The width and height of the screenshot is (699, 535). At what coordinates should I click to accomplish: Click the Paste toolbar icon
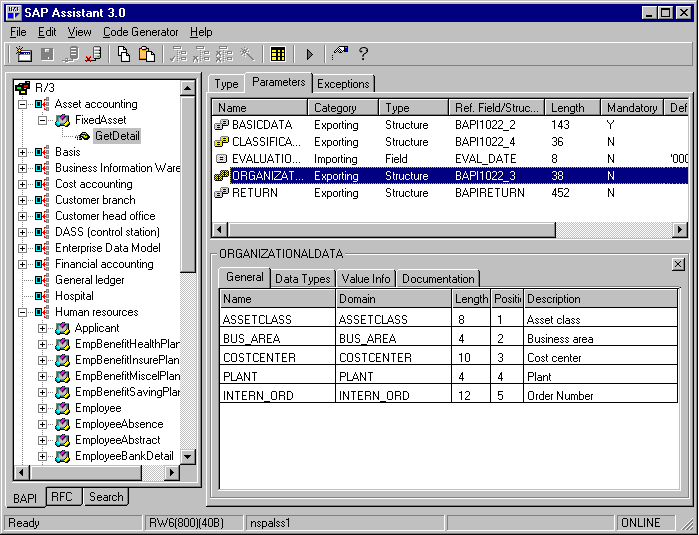point(146,54)
